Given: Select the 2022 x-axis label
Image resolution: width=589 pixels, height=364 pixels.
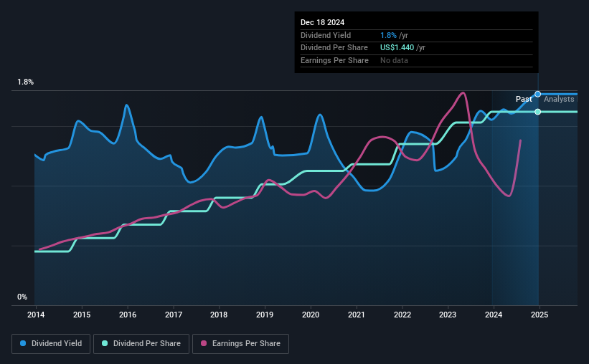Looking at the screenshot, I should click(402, 315).
